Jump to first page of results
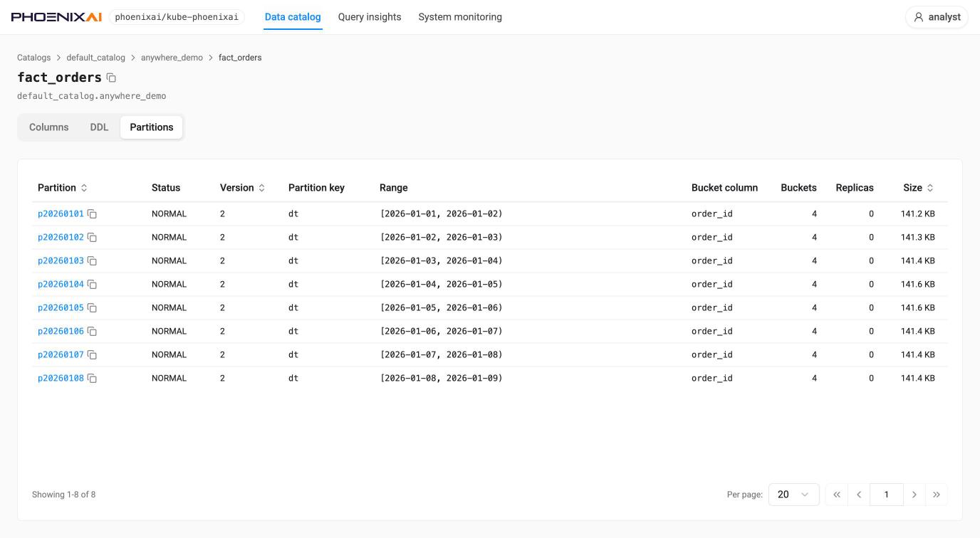 (x=837, y=495)
